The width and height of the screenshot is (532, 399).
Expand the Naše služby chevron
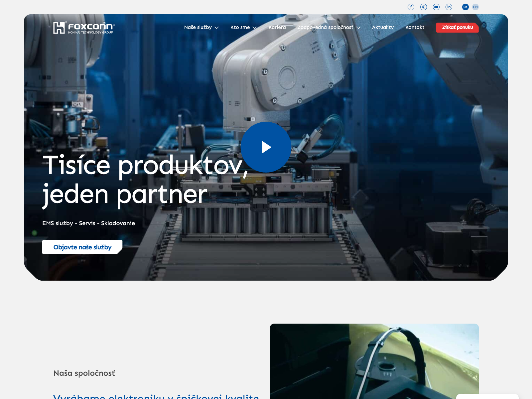217,28
